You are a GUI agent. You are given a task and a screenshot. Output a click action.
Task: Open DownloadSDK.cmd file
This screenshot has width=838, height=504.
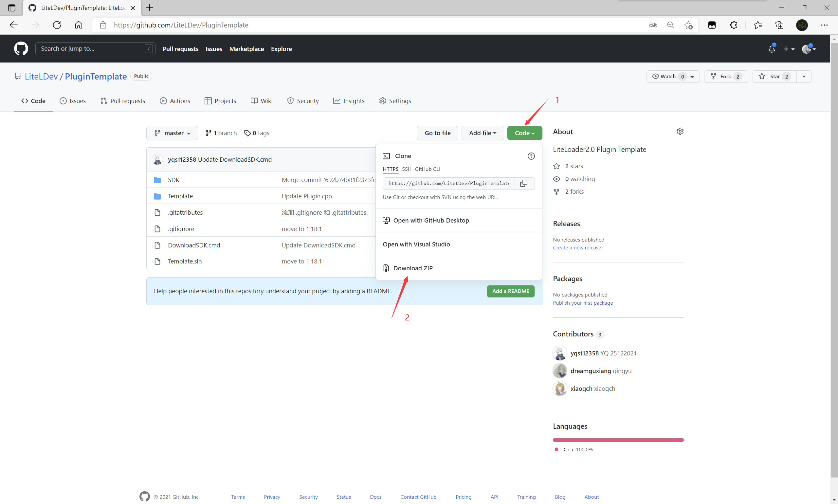(194, 245)
